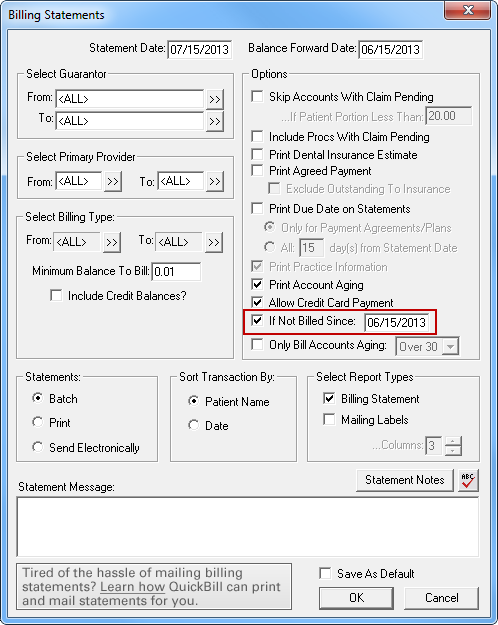Sort transactions by Date
The height and width of the screenshot is (625, 498).
[x=194, y=425]
